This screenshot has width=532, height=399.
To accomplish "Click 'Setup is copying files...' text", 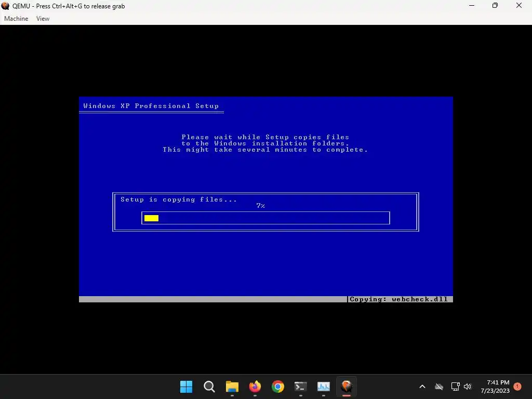I will [179, 199].
